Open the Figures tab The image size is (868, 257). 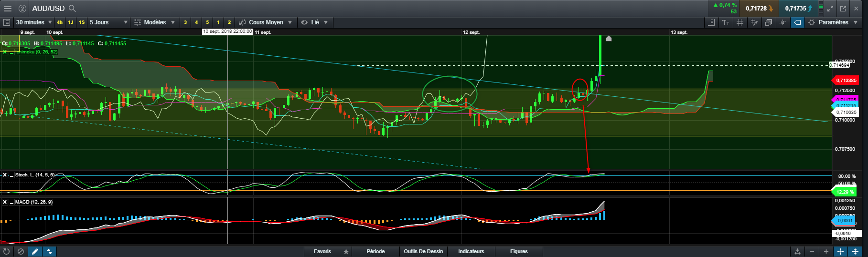click(519, 251)
